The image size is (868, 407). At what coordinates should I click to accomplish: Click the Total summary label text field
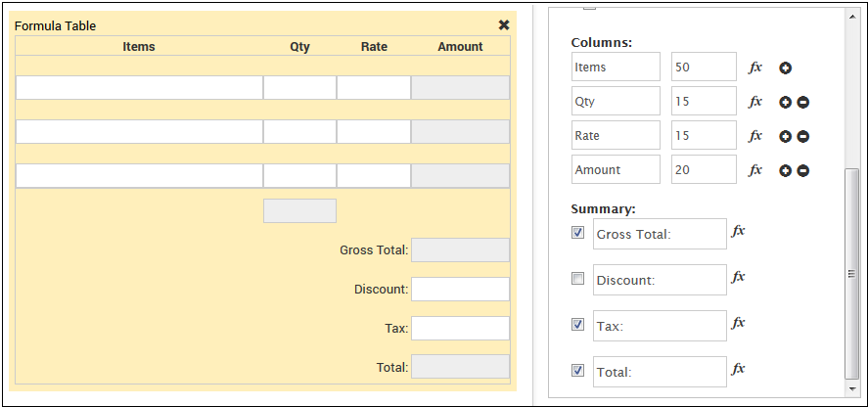tap(660, 372)
